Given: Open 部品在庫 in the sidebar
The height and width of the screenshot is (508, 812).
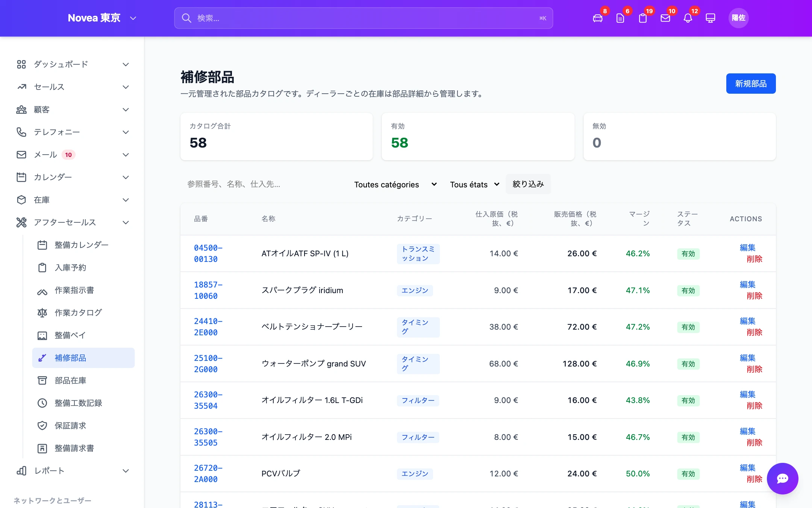Looking at the screenshot, I should [83, 380].
